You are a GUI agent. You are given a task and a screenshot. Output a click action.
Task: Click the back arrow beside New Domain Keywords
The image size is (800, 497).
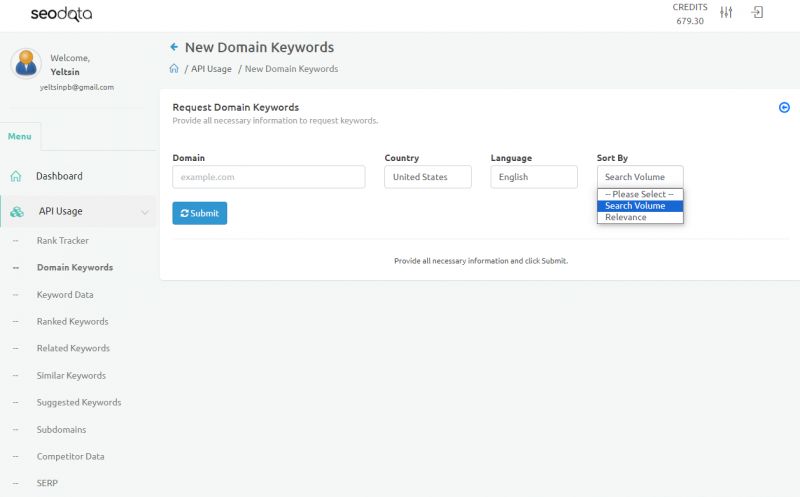[174, 47]
